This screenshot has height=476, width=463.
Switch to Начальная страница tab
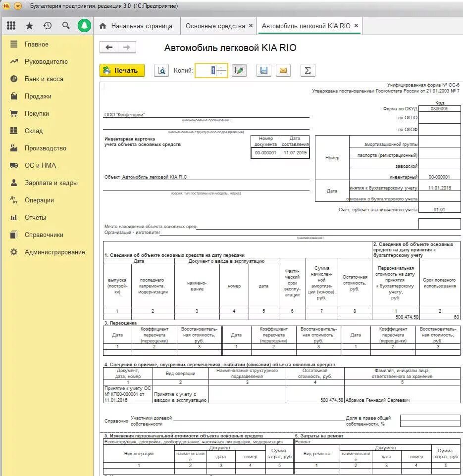pyautogui.click(x=142, y=26)
